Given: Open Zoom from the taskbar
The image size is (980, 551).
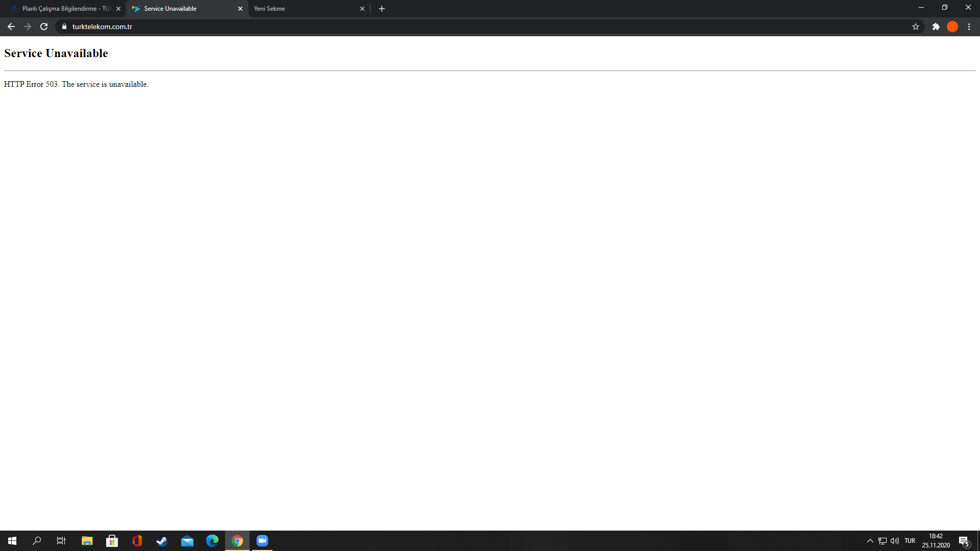Looking at the screenshot, I should (x=262, y=540).
